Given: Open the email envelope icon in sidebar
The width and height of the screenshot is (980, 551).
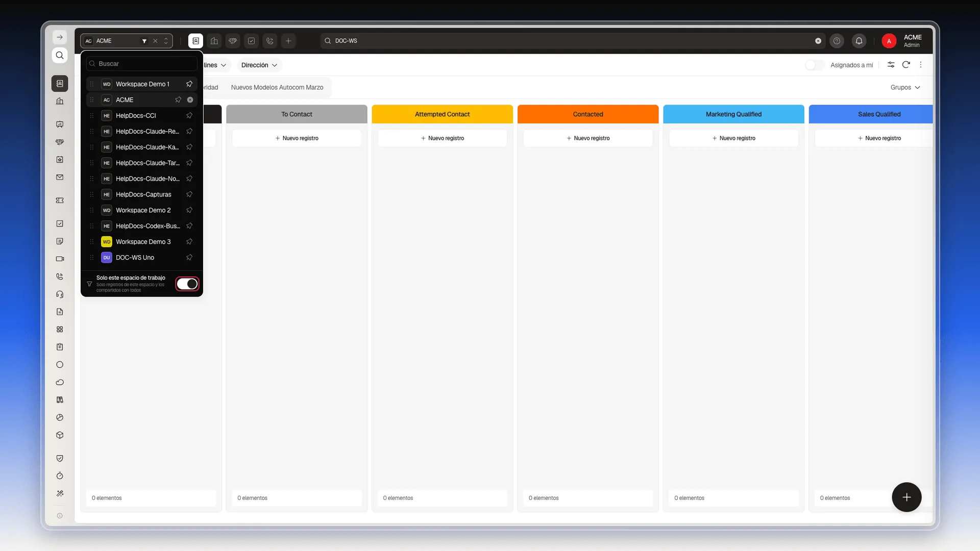Looking at the screenshot, I should (60, 178).
